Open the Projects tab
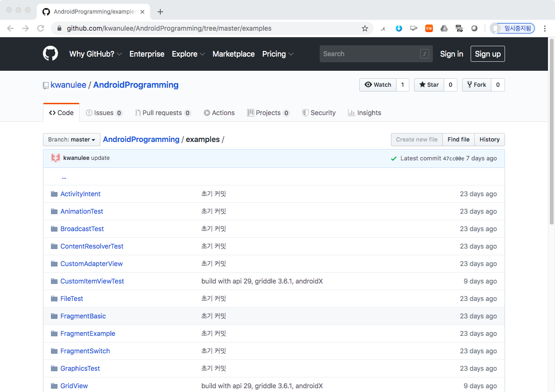Viewport: 555px width, 392px height. point(268,113)
